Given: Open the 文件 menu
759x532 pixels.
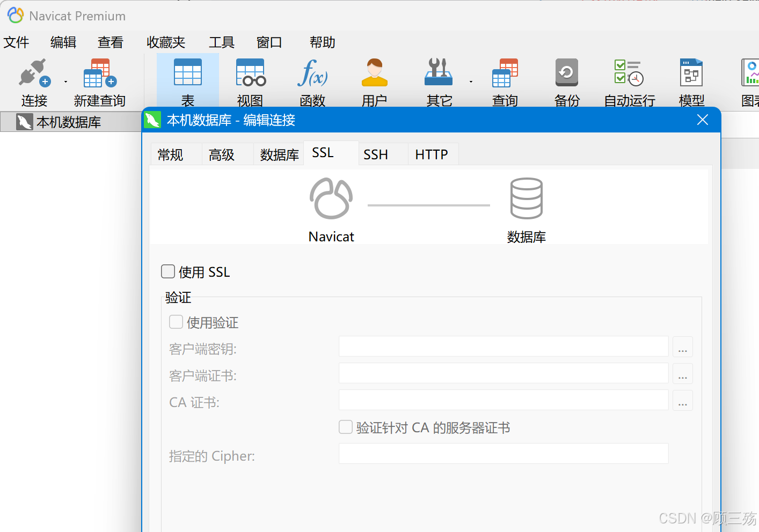Looking at the screenshot, I should point(16,42).
